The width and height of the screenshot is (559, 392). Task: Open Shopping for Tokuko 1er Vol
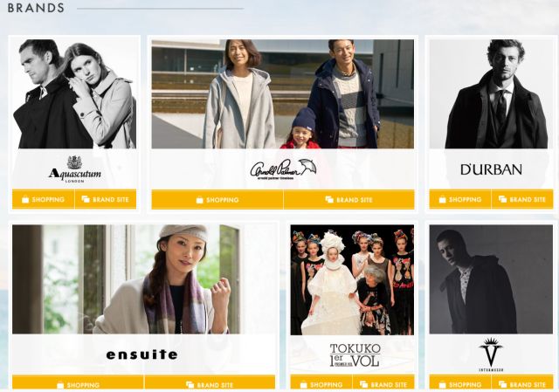coord(321,383)
